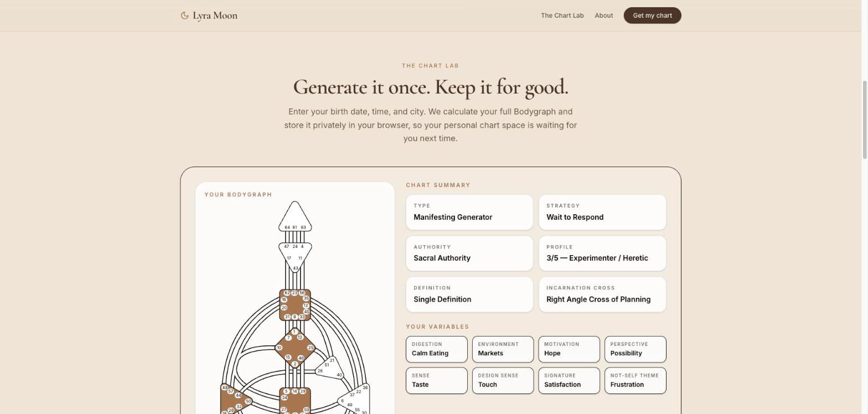
Task: Select the Heart center triangle with gate 51
Action: click(331, 368)
